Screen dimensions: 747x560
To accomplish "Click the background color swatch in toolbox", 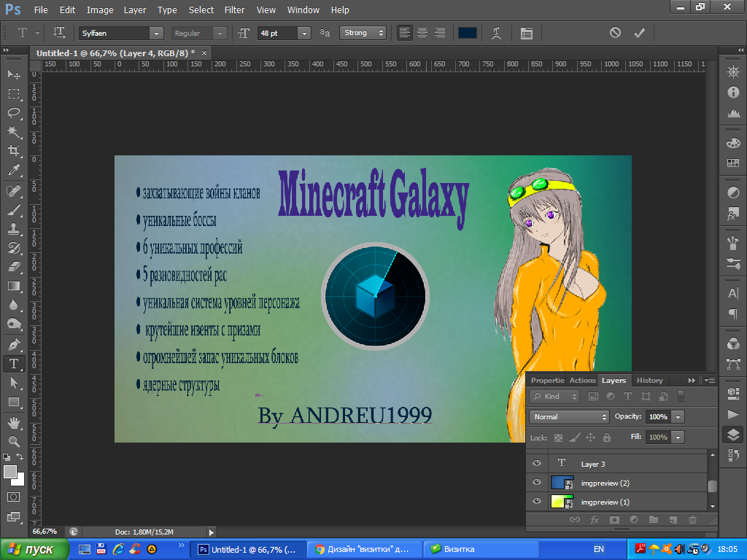I will (19, 481).
